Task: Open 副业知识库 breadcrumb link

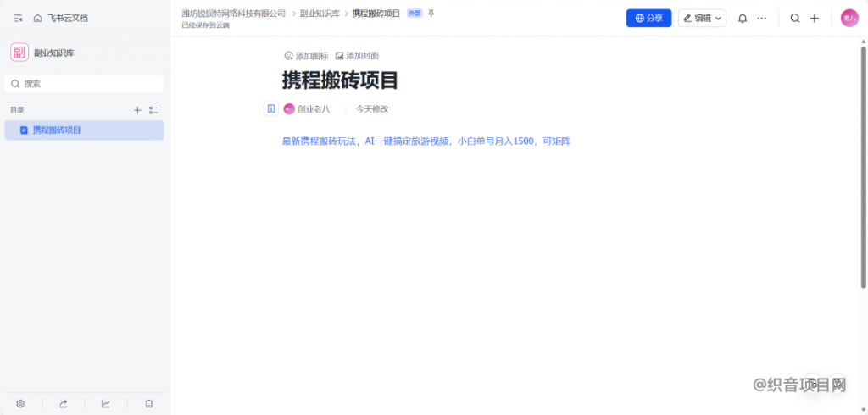Action: click(320, 14)
